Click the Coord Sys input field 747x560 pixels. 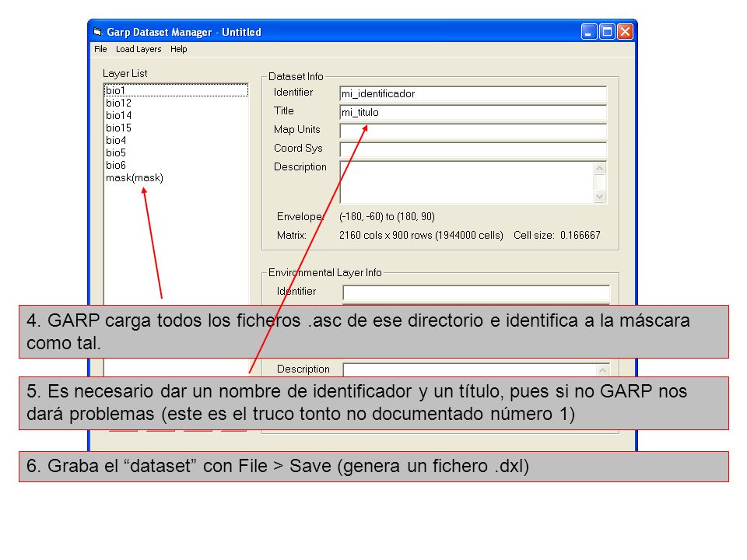click(473, 149)
